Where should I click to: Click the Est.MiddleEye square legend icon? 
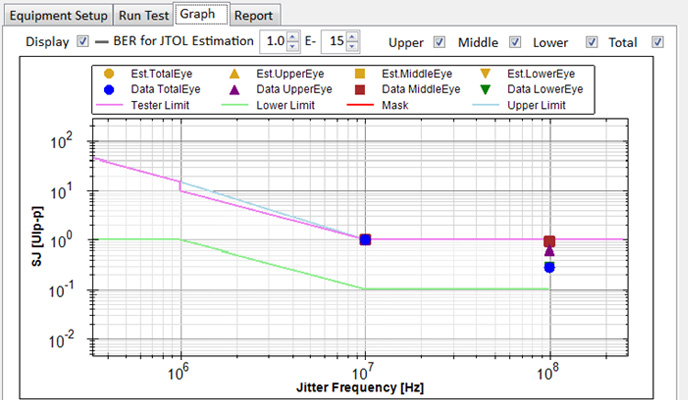click(360, 74)
